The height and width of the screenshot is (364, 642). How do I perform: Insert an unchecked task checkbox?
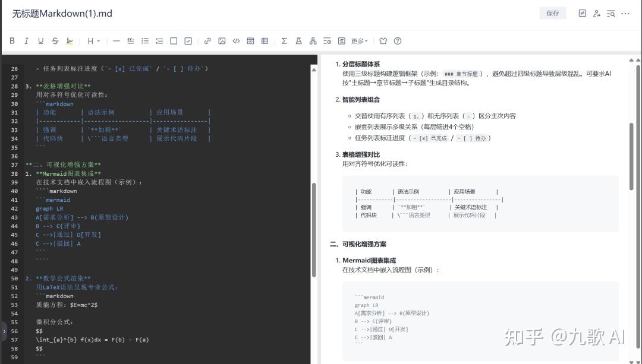coord(174,40)
